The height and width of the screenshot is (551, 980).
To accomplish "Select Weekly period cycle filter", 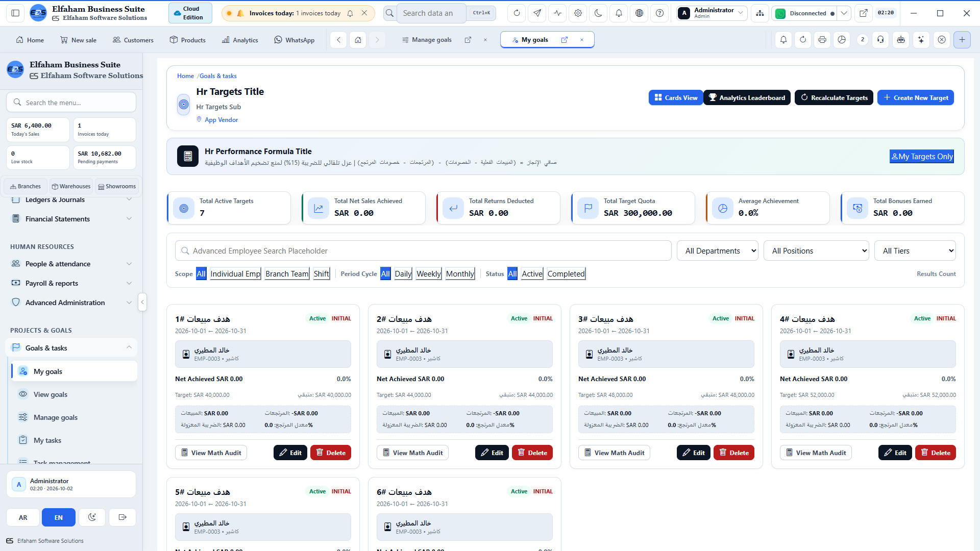I will [x=429, y=274].
